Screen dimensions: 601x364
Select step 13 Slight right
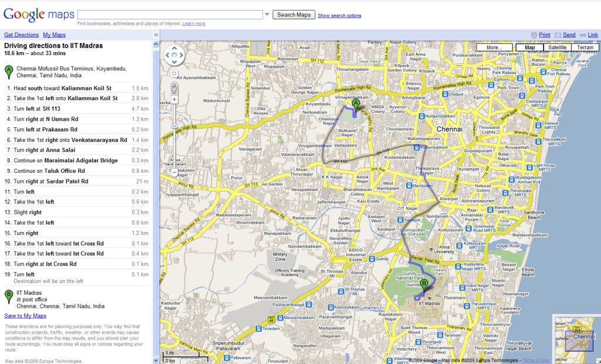tap(76, 212)
